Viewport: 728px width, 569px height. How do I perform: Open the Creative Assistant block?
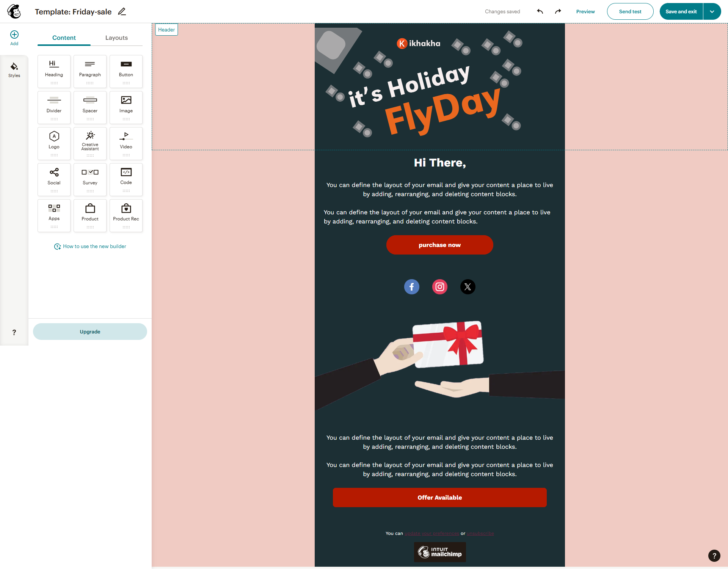[x=90, y=143]
